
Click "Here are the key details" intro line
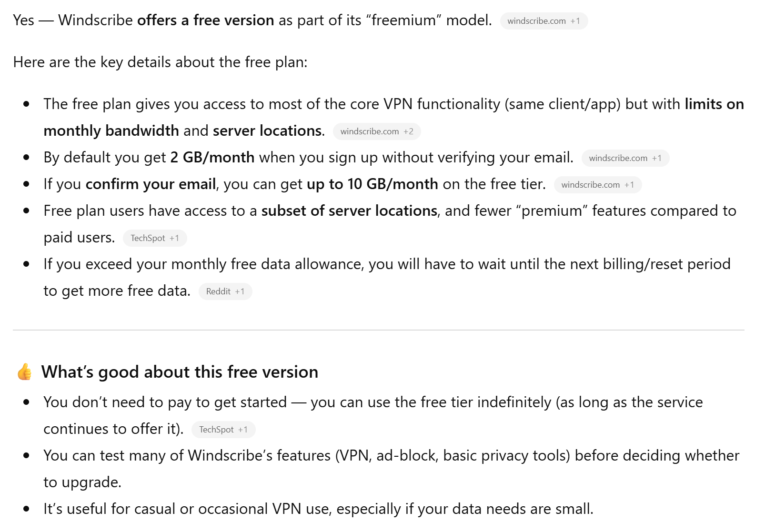tap(160, 62)
